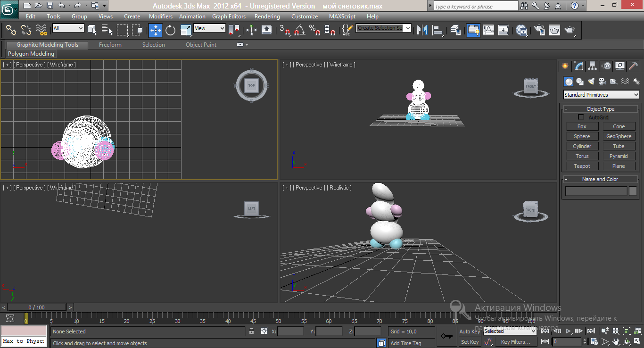This screenshot has width=644, height=348.
Task: Open the Key Filters dialog
Action: click(516, 342)
